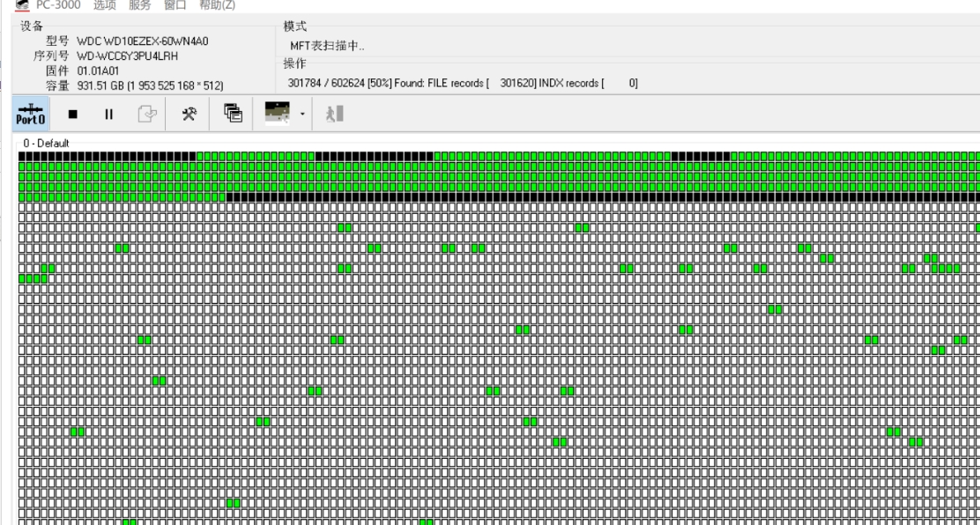Image resolution: width=980 pixels, height=525 pixels.
Task: Open the hammer and wrench tools icon
Action: [189, 114]
